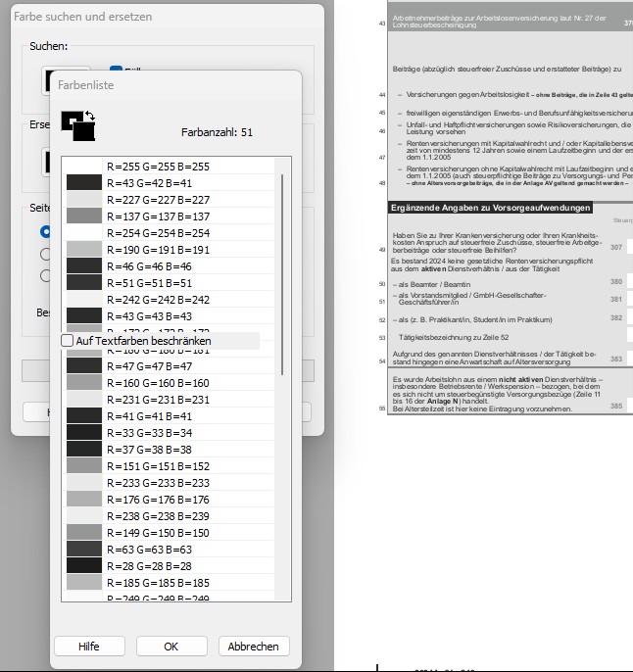Pick the R=185 G=185 B=185 swatch

(84, 583)
